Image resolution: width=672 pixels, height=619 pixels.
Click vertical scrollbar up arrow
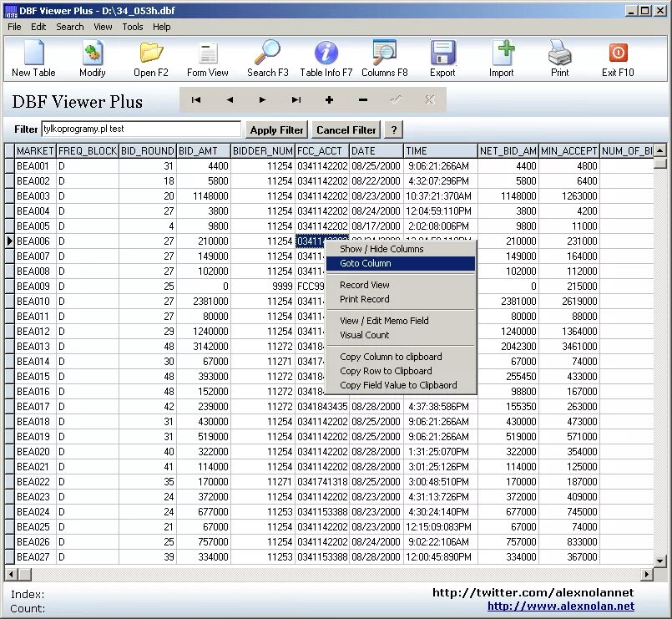pyautogui.click(x=660, y=150)
